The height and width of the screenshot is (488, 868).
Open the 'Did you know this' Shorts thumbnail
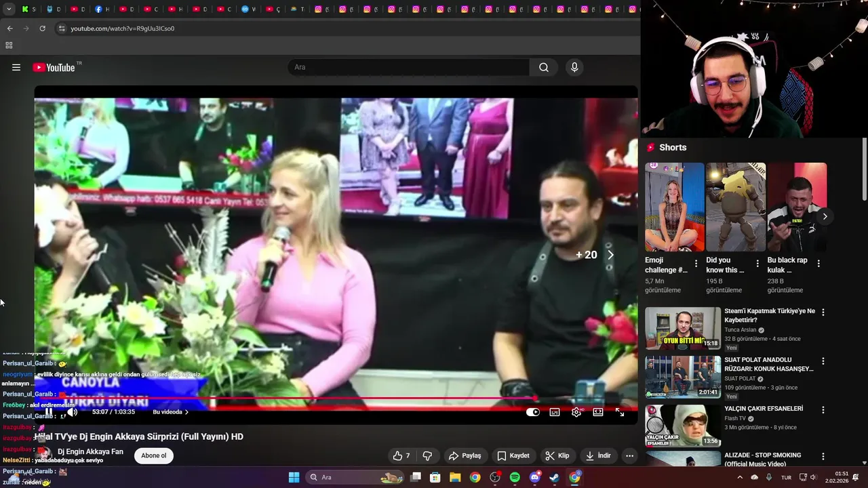736,207
